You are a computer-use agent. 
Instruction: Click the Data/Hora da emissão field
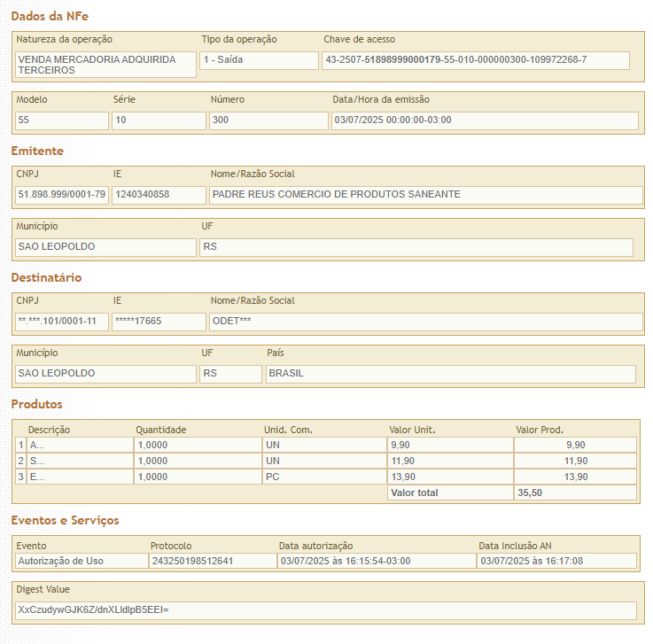point(486,120)
